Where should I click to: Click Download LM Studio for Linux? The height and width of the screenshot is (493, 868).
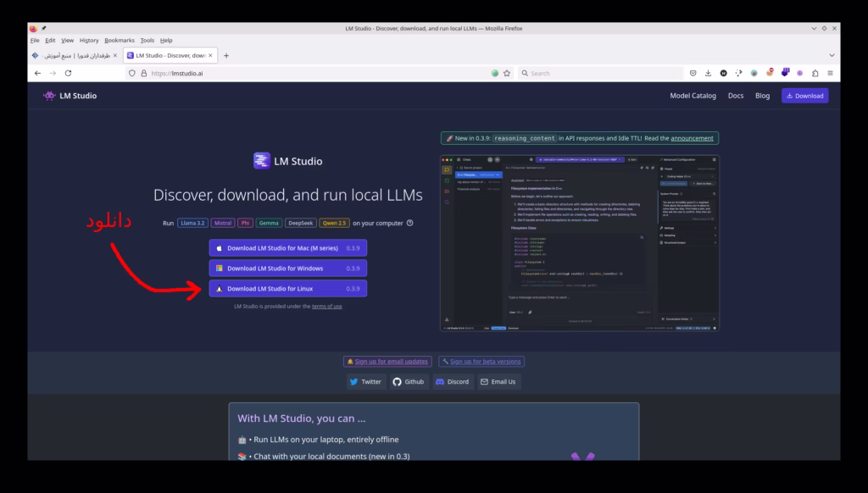click(x=288, y=288)
